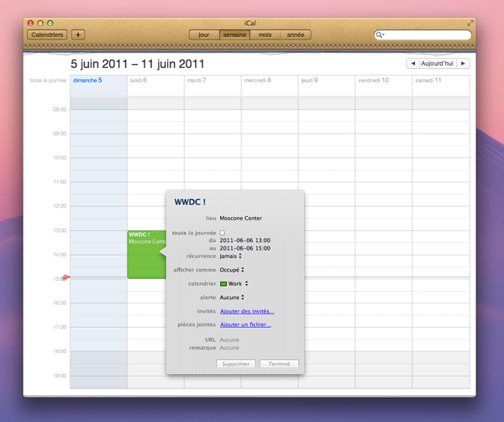Switch to mois view
Screen dimensions: 504x422
(x=265, y=34)
